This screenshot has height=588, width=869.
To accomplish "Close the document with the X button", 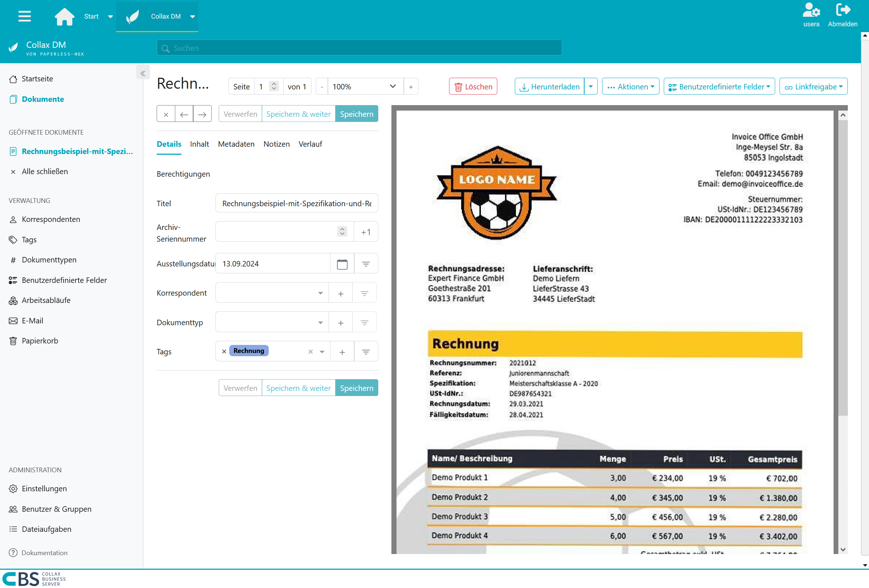I will [x=166, y=114].
